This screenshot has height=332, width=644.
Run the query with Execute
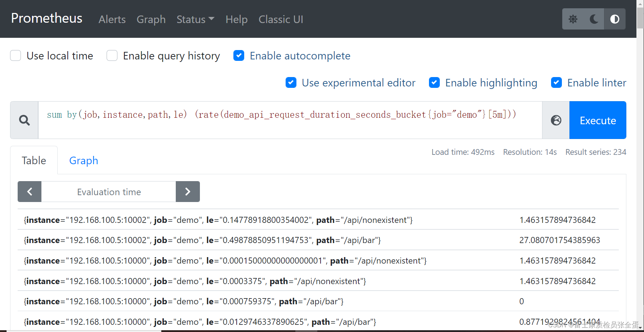598,120
